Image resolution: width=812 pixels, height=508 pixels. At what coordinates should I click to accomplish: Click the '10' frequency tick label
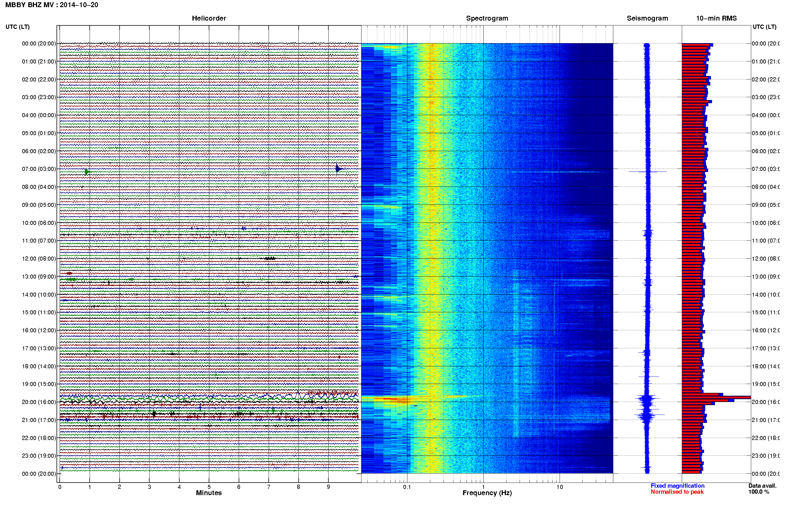(560, 487)
